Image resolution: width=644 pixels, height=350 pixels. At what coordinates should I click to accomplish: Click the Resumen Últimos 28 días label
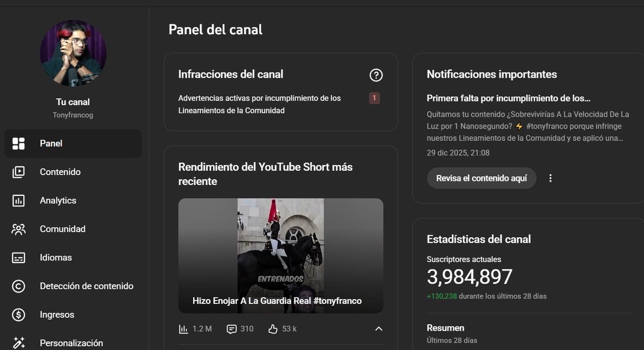pos(452,333)
